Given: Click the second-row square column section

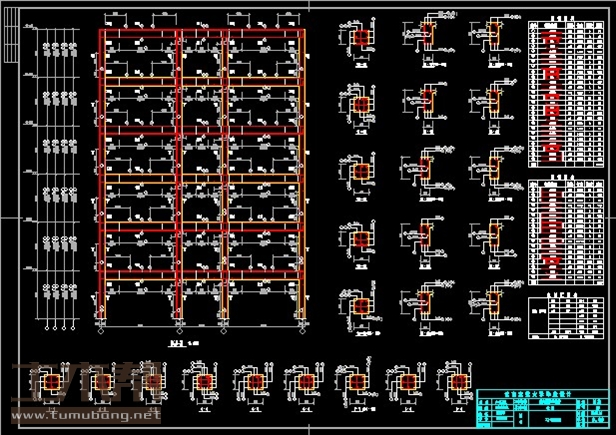Looking at the screenshot, I should 361,101.
